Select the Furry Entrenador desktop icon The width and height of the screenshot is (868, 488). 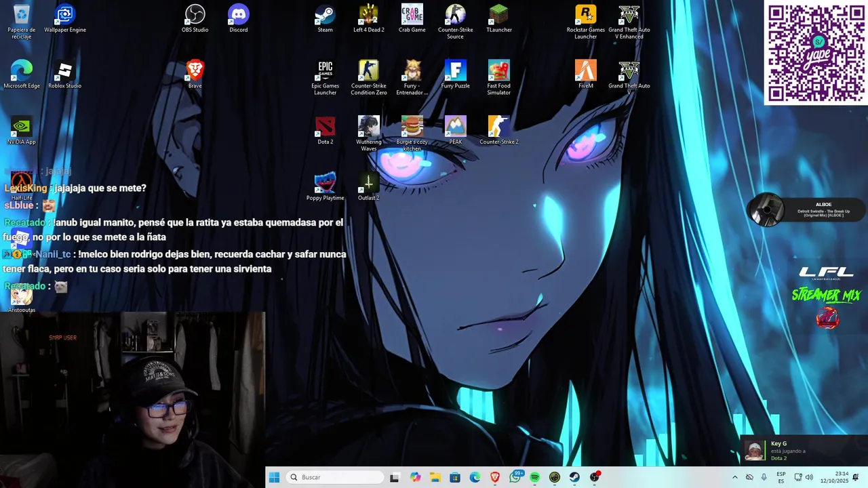coord(412,78)
